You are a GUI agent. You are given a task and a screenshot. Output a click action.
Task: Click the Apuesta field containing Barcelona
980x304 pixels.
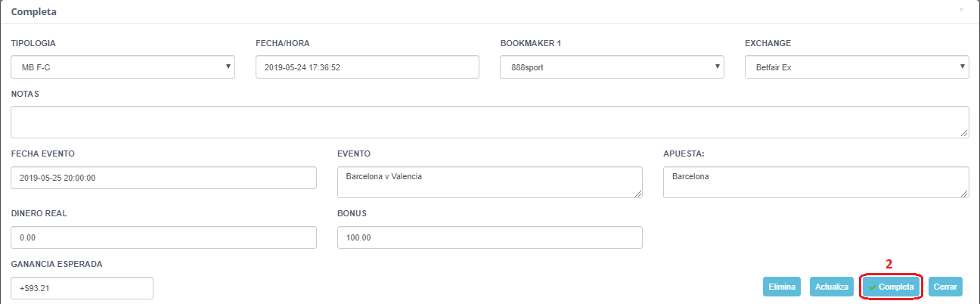[x=816, y=182]
